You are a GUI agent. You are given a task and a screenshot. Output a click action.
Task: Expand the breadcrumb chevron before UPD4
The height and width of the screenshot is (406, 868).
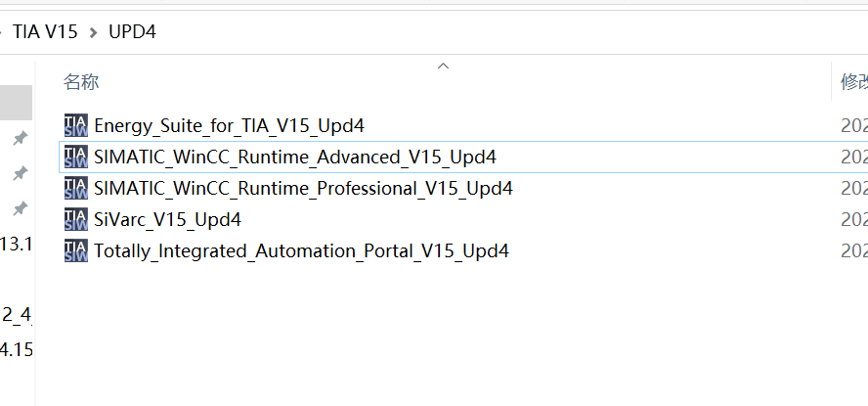(94, 32)
